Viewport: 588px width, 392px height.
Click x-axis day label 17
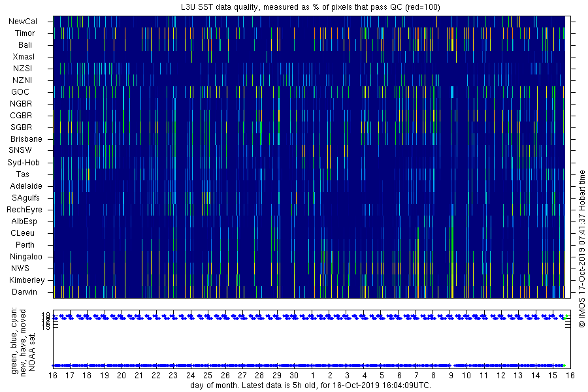click(70, 376)
